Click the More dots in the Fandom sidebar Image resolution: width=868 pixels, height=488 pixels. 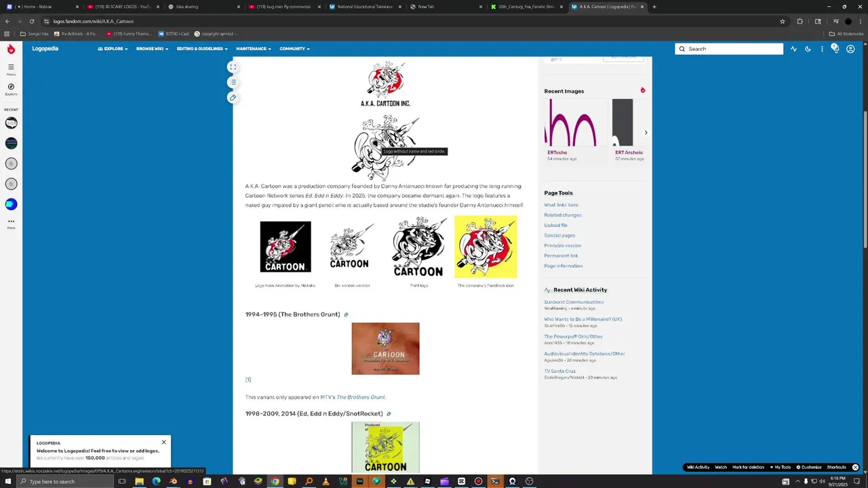click(11, 223)
